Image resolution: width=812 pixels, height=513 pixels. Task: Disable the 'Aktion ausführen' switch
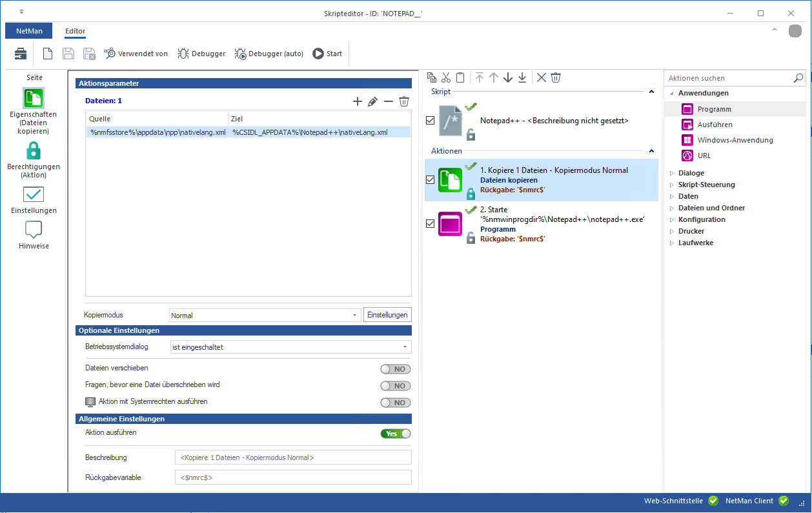[395, 434]
